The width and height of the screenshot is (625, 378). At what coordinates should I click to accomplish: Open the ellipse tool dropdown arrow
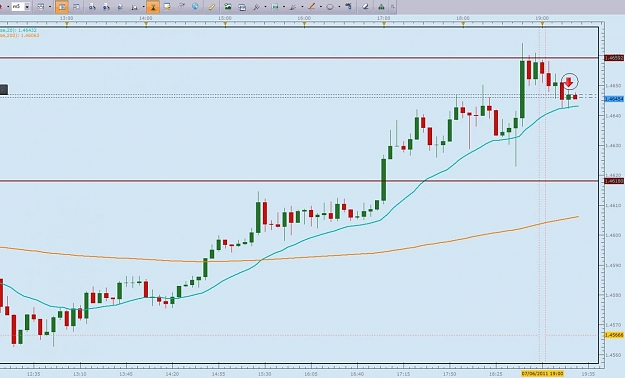[x=339, y=7]
